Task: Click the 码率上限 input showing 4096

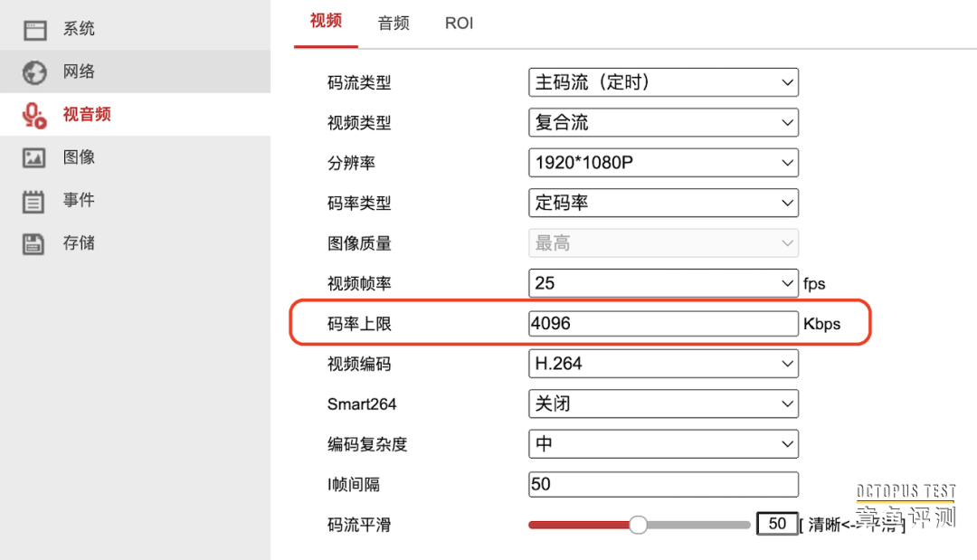Action: (663, 323)
